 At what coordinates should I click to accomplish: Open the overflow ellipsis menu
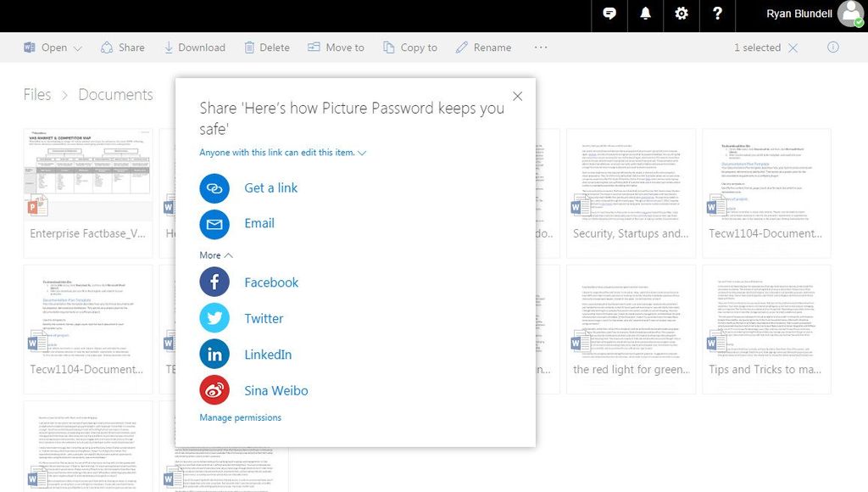click(x=541, y=48)
